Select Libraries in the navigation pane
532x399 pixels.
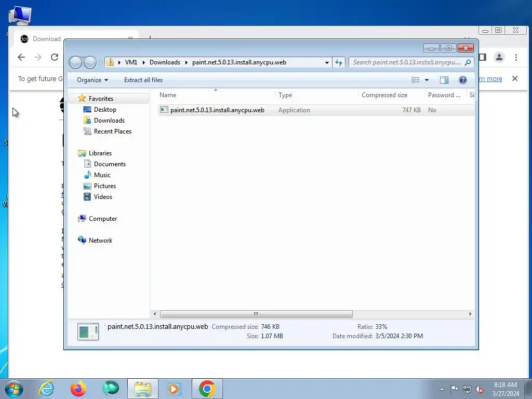tap(100, 153)
